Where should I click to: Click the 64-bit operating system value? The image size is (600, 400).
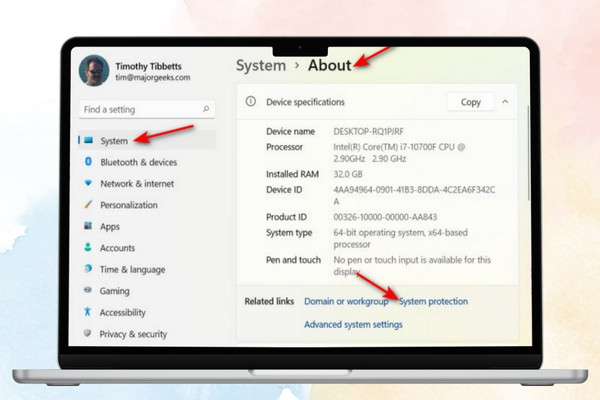[x=400, y=238]
